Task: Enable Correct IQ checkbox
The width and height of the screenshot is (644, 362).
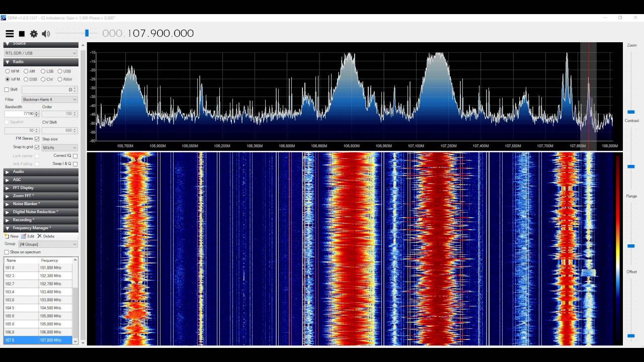Action: [x=75, y=156]
